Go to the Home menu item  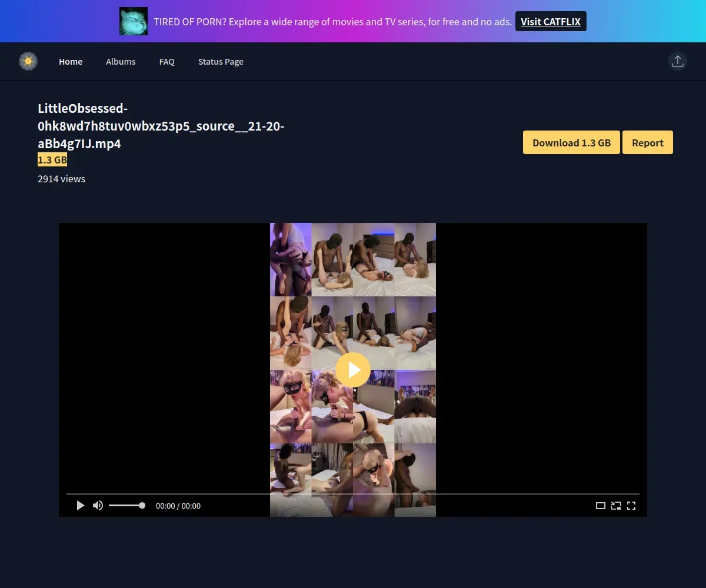(71, 62)
